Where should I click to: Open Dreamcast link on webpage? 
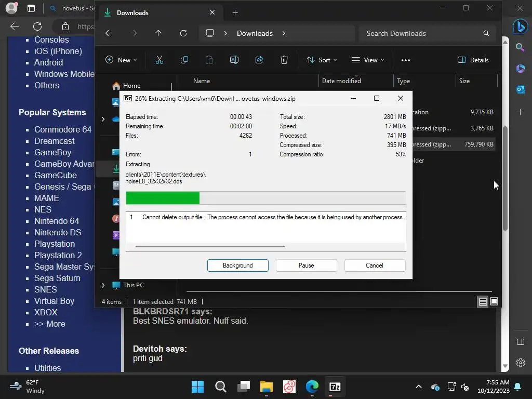(x=54, y=141)
